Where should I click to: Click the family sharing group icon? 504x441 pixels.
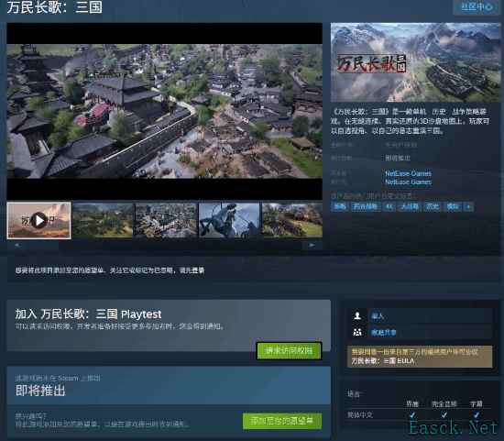[357, 332]
